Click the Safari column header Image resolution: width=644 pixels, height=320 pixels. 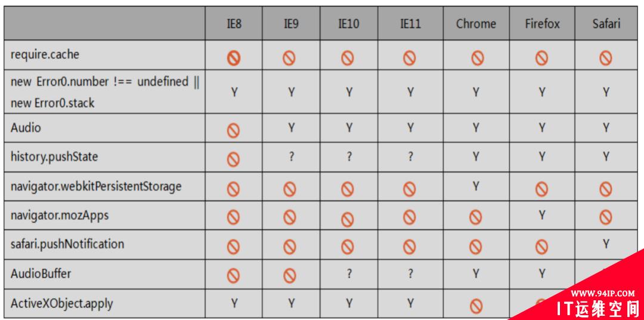(606, 23)
